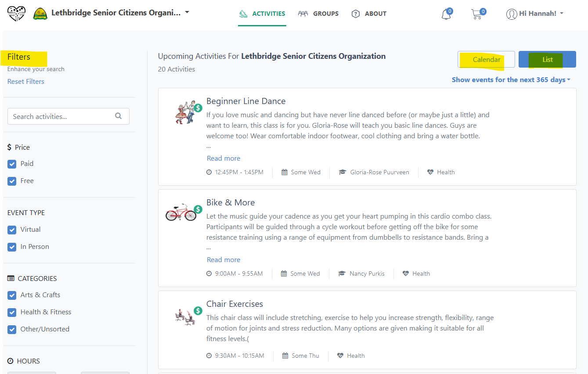Screen dimensions: 588x374
Task: Click the user profile avatar icon
Action: pyautogui.click(x=512, y=14)
